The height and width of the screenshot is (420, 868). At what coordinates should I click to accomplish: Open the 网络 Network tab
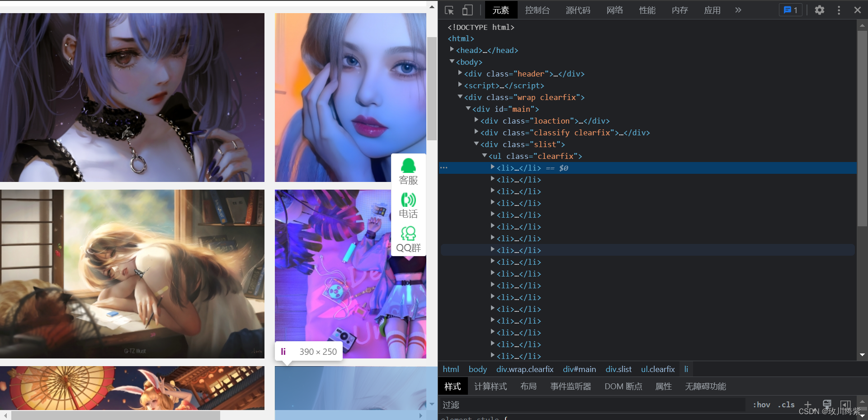click(615, 10)
